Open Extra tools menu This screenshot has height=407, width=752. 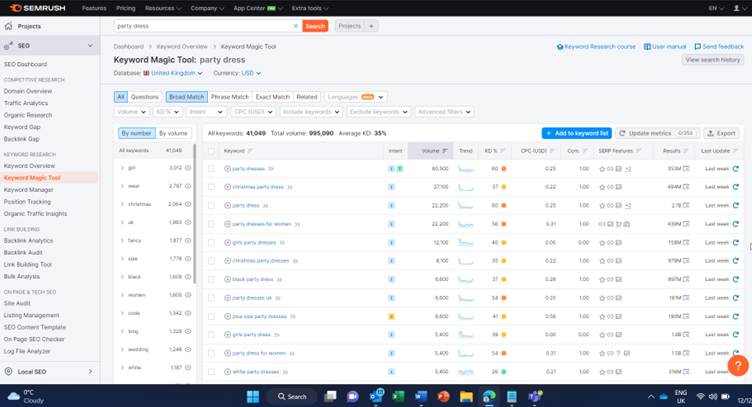[x=310, y=8]
